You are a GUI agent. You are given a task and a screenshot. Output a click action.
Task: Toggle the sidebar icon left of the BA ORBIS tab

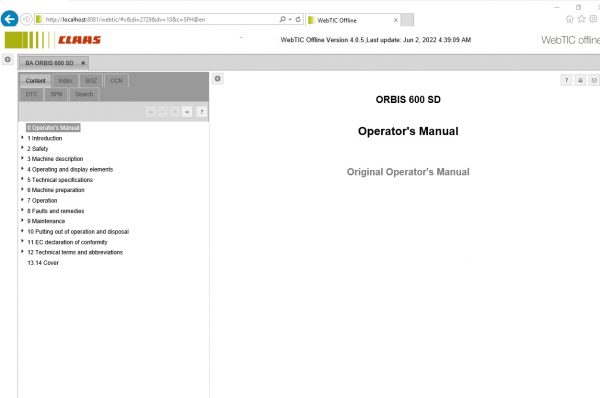point(8,60)
